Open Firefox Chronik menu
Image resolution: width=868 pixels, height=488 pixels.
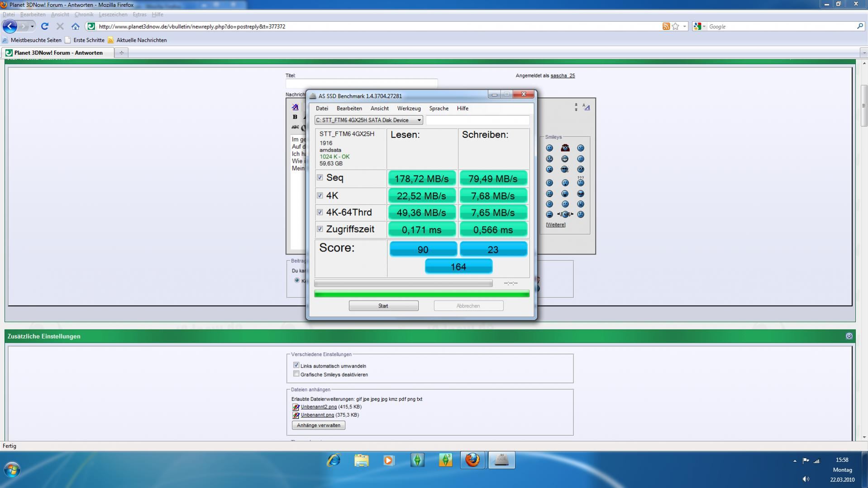pos(84,14)
